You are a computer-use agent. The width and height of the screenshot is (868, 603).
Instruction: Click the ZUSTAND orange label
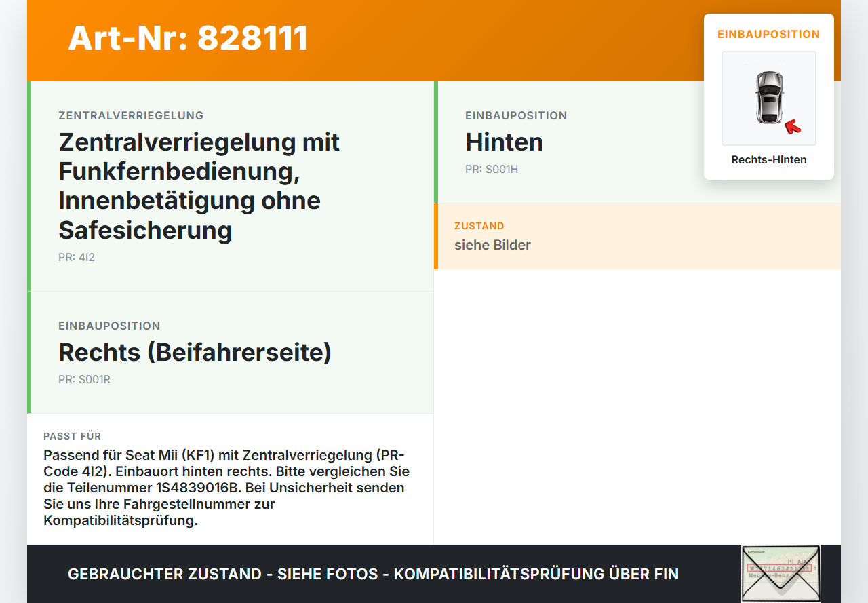click(479, 226)
